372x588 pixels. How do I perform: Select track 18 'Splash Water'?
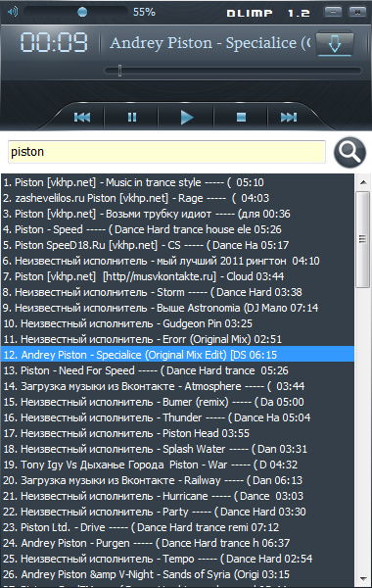tap(177, 449)
